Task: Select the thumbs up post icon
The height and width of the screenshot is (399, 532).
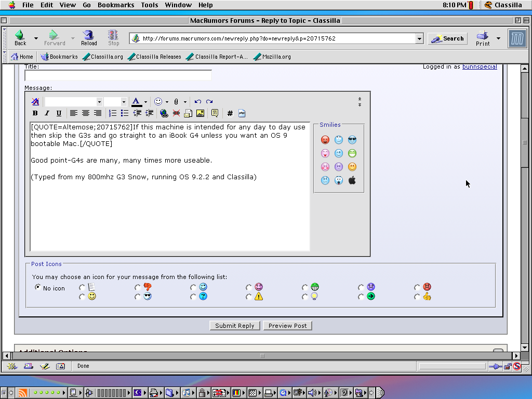Action: pyautogui.click(x=417, y=297)
